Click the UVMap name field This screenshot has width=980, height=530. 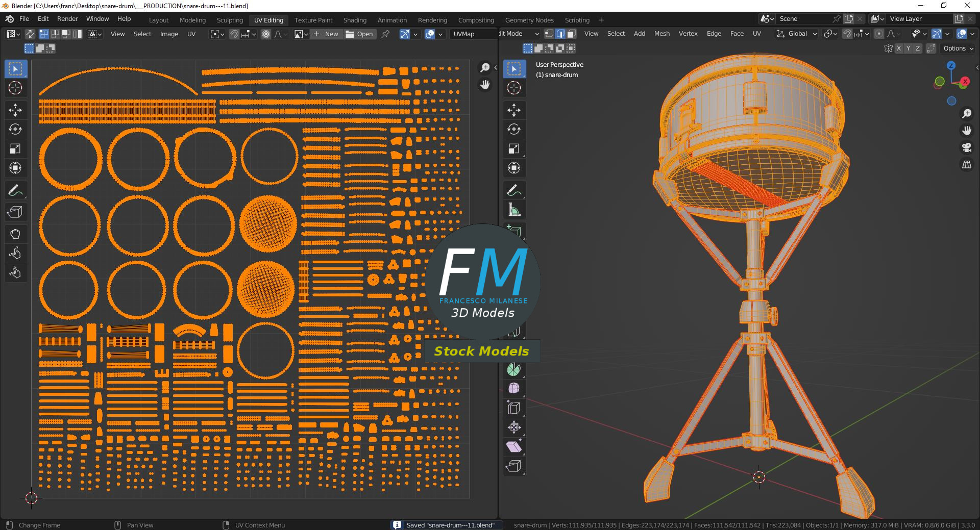[x=472, y=34]
